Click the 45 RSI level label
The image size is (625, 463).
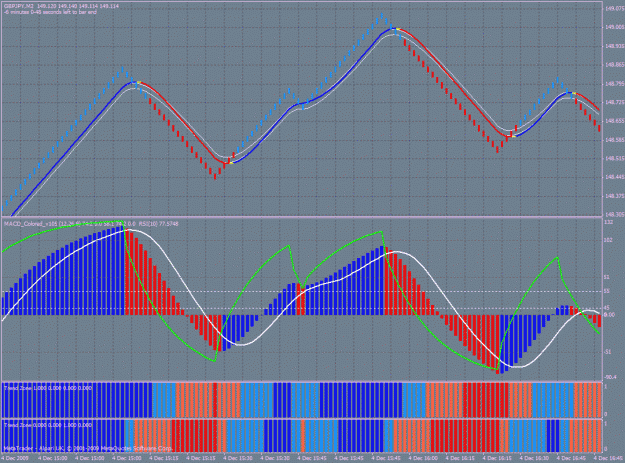click(x=607, y=308)
